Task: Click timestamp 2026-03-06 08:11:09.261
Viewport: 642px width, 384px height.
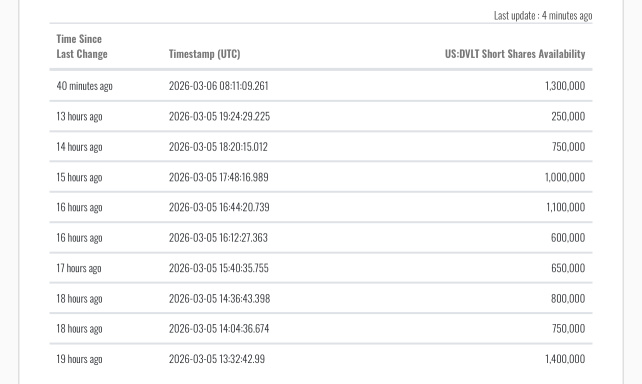Action: coord(219,86)
